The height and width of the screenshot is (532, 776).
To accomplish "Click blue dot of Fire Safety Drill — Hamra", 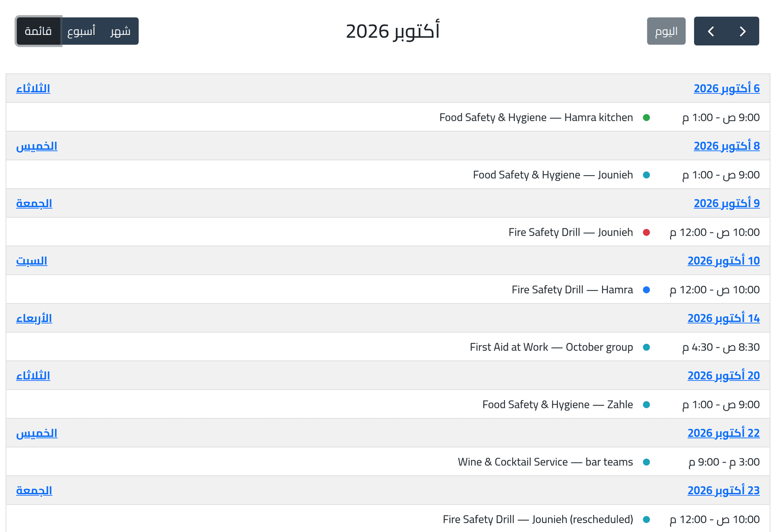I will coord(646,290).
